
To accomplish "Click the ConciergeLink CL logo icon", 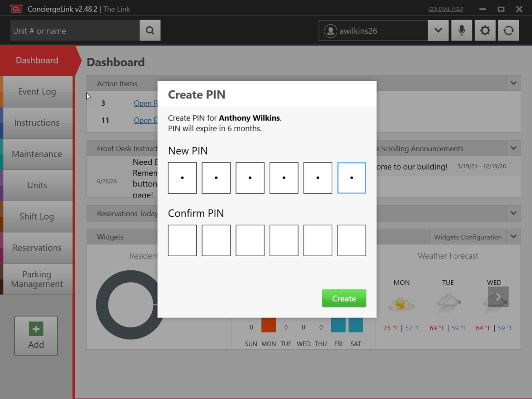I will (x=16, y=9).
